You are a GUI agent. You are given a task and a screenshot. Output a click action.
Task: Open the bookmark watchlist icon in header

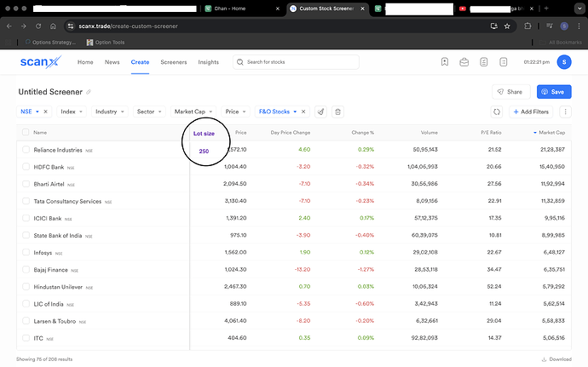444,62
